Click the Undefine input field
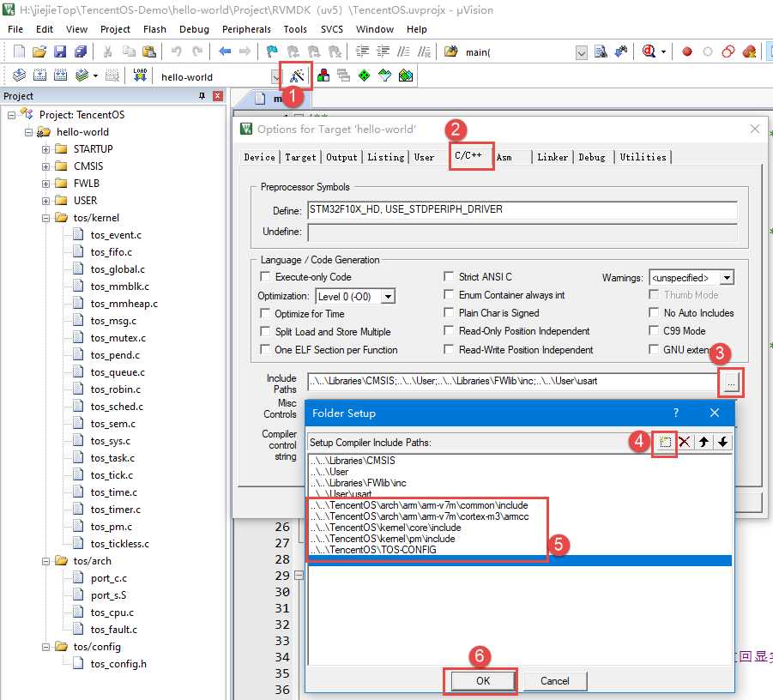This screenshot has height=700, width=773. click(522, 232)
